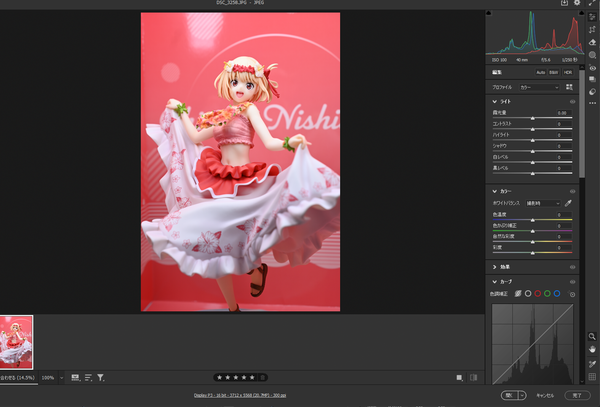Click the Auto adjustment button
Image resolution: width=600 pixels, height=407 pixels.
pos(540,72)
